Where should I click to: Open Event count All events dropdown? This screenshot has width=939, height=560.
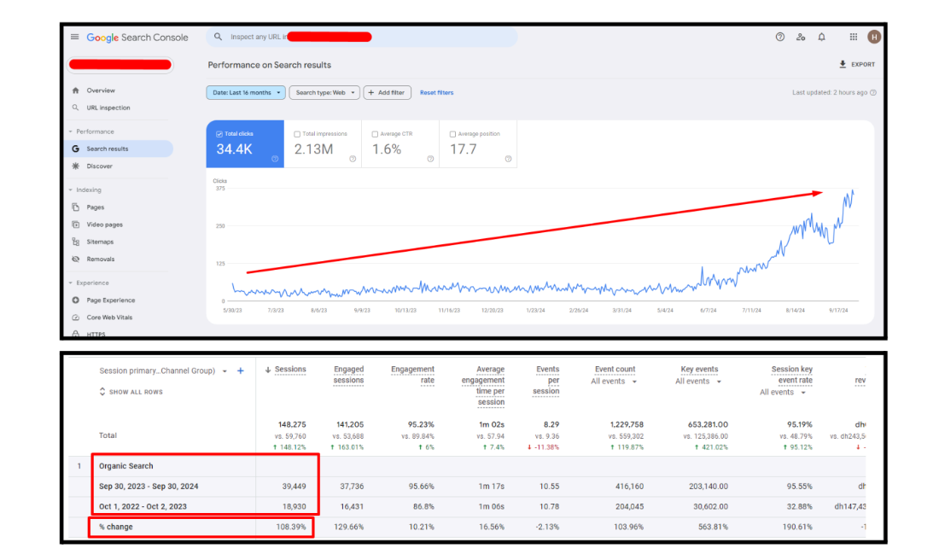pos(614,382)
